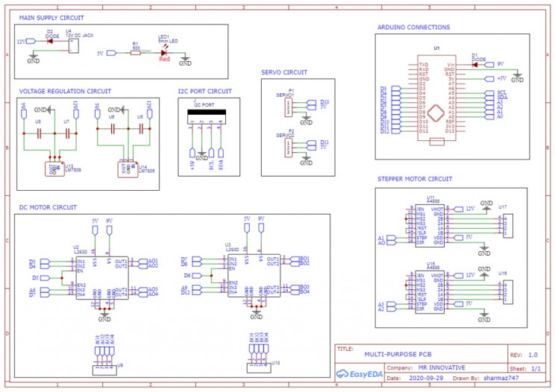Click the U4 12V DC jack symbol

coord(73,45)
